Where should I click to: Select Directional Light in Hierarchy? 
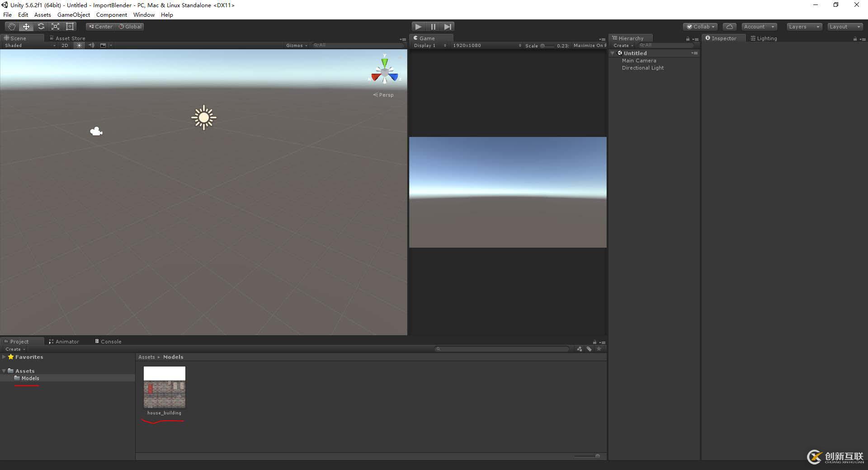[x=642, y=68]
